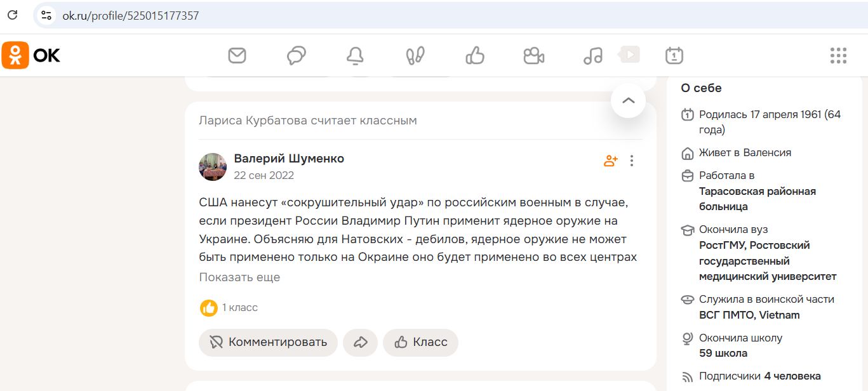Open the Notifications bell icon
The width and height of the screenshot is (868, 391).
click(355, 56)
